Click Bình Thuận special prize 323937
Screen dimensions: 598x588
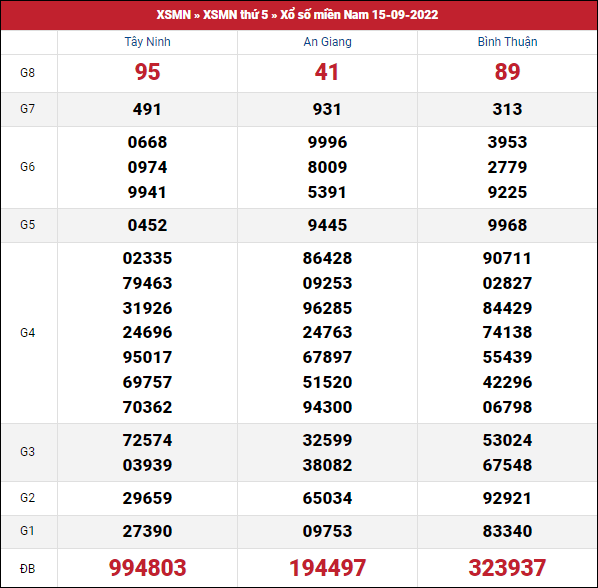click(507, 567)
